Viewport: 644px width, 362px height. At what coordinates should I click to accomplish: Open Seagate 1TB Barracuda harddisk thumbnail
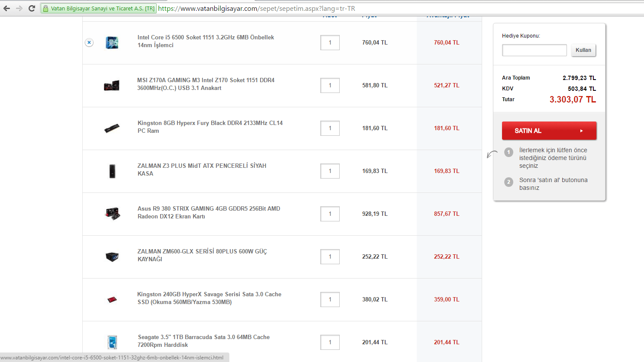[x=113, y=342]
